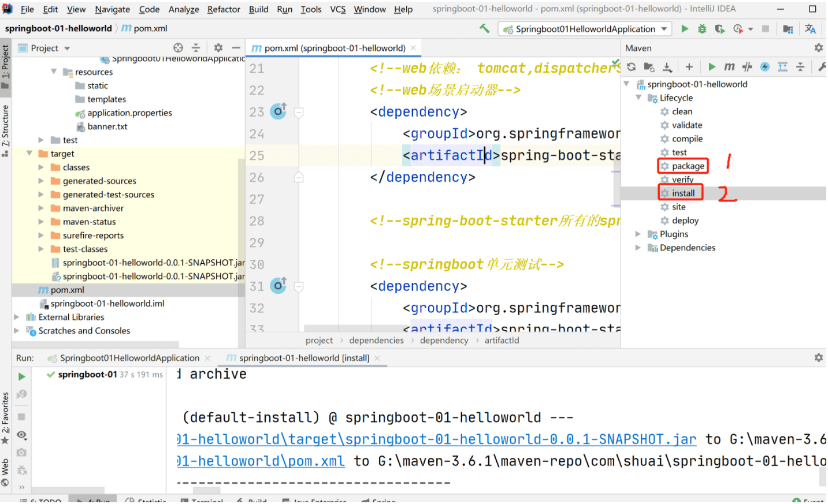Close the springboot-01-helloworld [install] run tab

click(377, 358)
